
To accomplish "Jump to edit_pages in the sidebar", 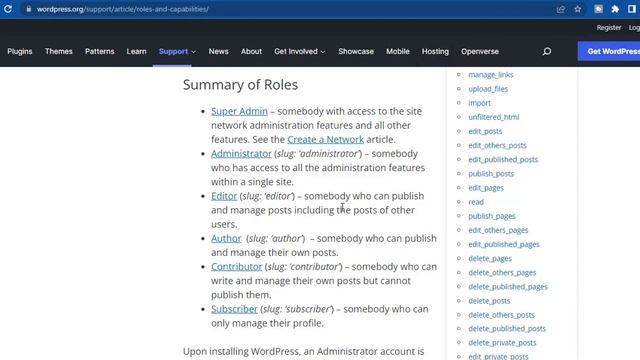I will click(486, 188).
